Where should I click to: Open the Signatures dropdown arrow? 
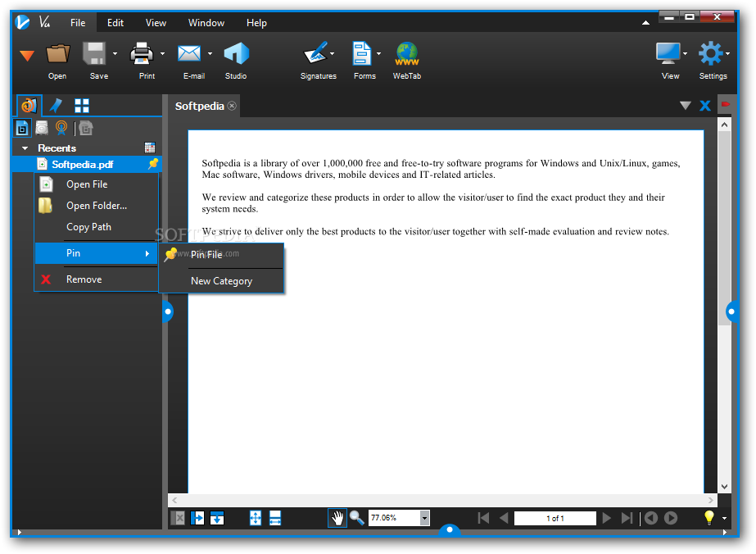[333, 53]
